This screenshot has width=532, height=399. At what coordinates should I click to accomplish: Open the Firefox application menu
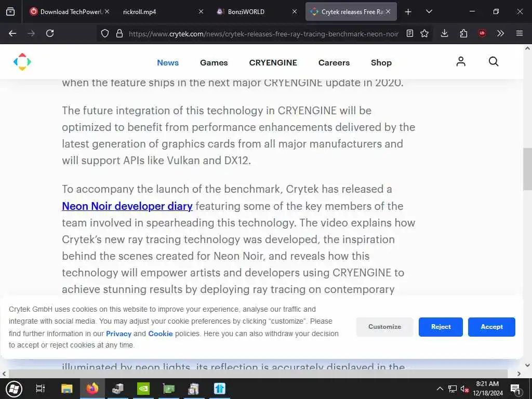[x=520, y=33]
